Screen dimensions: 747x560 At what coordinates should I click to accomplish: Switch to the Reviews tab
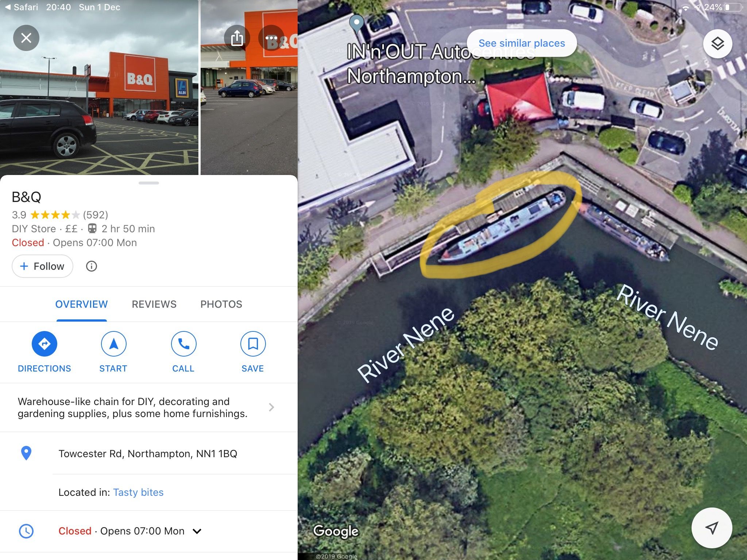click(154, 304)
